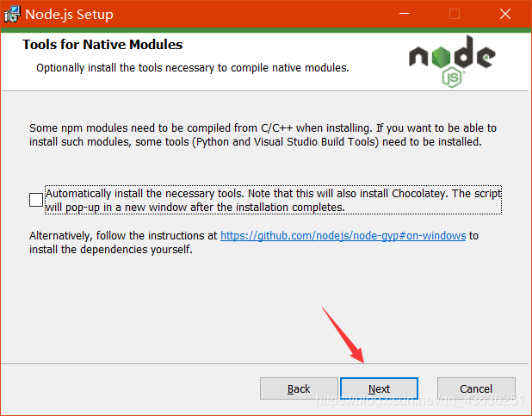Close the Node.js Setup window

(504, 14)
